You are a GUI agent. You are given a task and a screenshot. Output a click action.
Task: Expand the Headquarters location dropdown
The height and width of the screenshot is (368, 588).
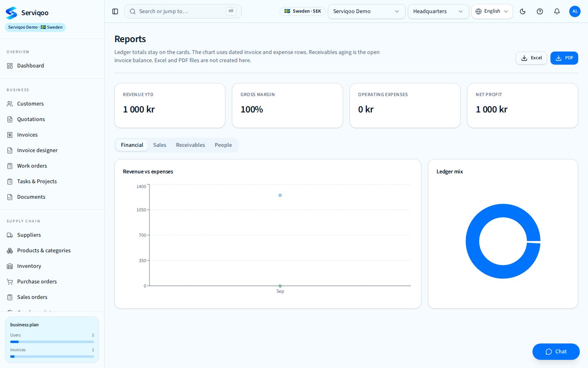pyautogui.click(x=438, y=11)
